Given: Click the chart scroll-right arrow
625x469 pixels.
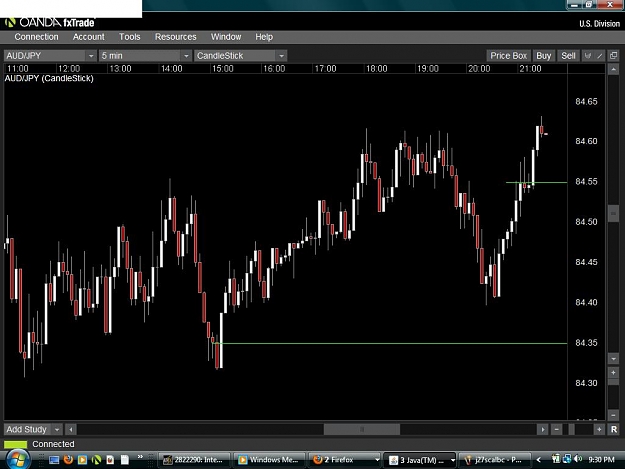Looking at the screenshot, I should click(542, 429).
